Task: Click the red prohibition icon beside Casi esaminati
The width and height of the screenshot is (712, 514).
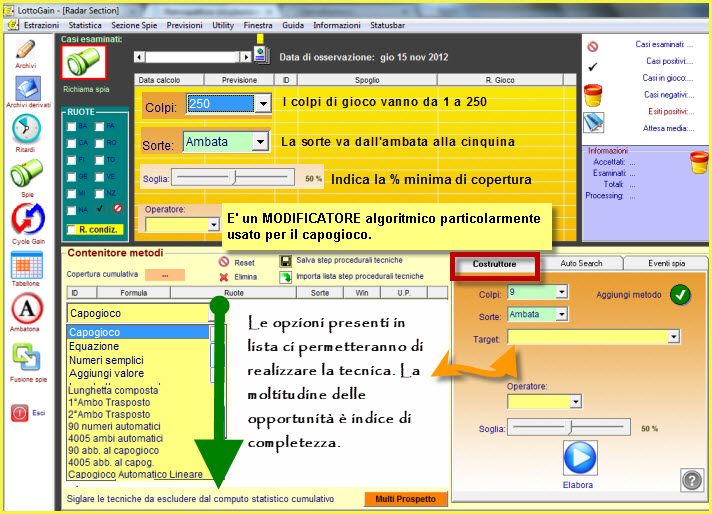Action: [x=592, y=46]
